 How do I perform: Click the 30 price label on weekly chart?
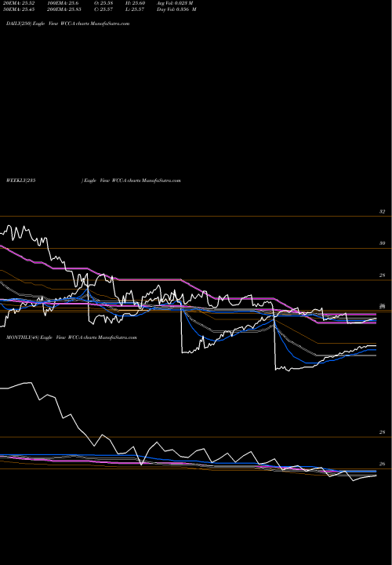click(383, 243)
